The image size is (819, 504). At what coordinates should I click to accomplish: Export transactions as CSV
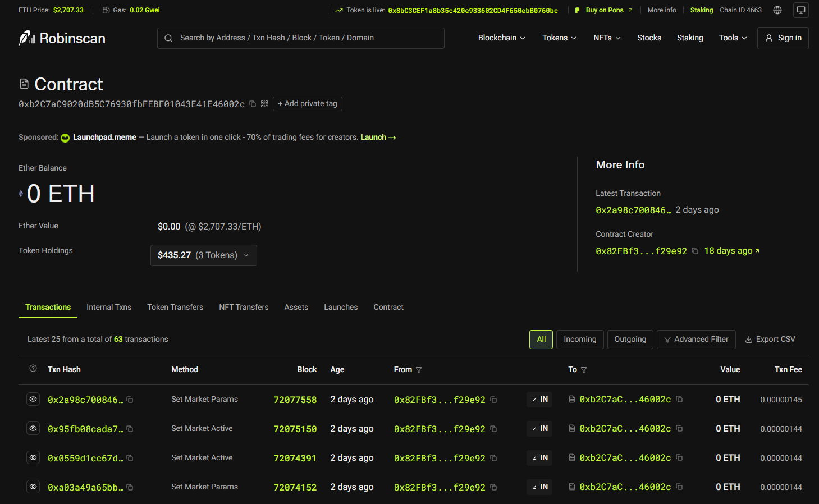coord(770,340)
